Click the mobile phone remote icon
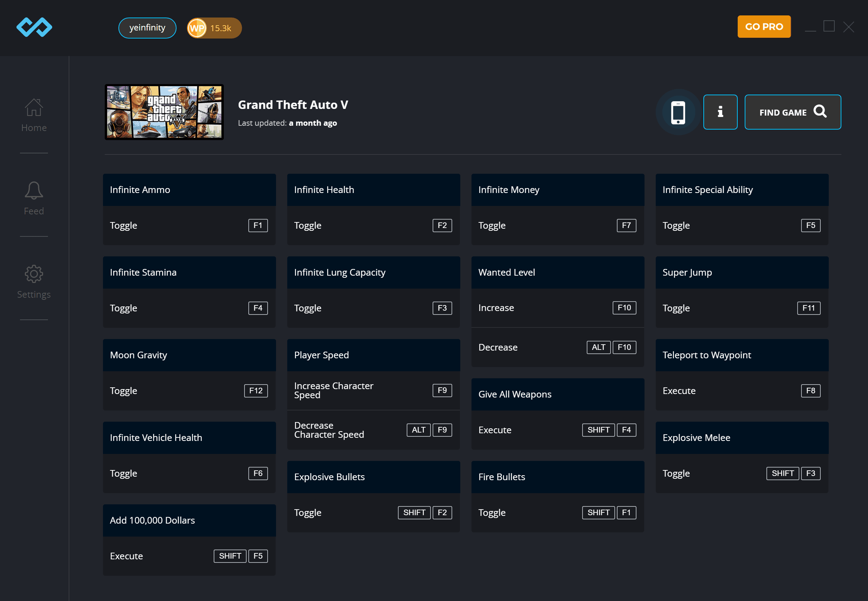Viewport: 868px width, 601px height. pyautogui.click(x=678, y=112)
